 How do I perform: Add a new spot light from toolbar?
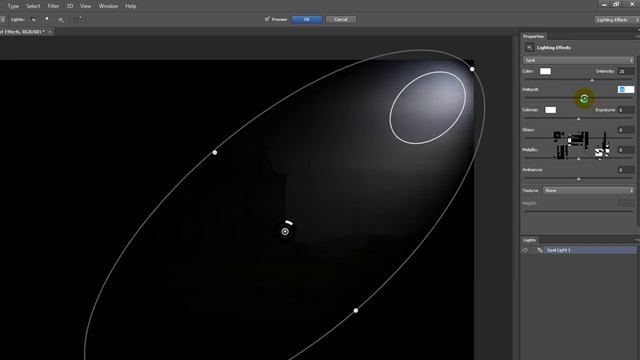[33, 20]
